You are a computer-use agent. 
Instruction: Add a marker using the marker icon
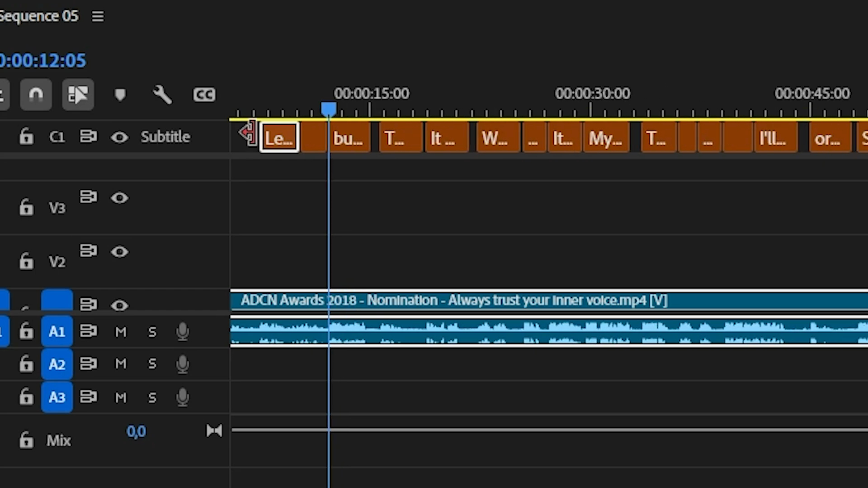tap(120, 95)
